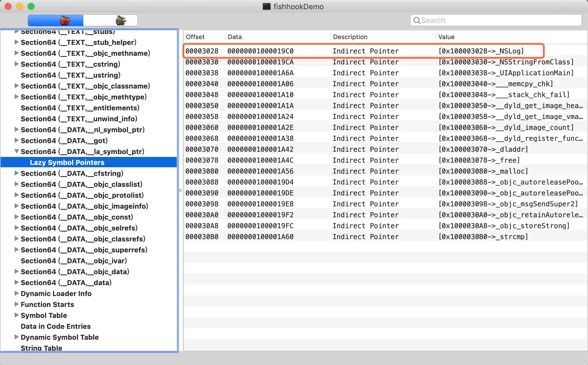Expand Section64 (__DATA,__got) disclosure triangle
This screenshot has width=588, height=365.
click(17, 140)
